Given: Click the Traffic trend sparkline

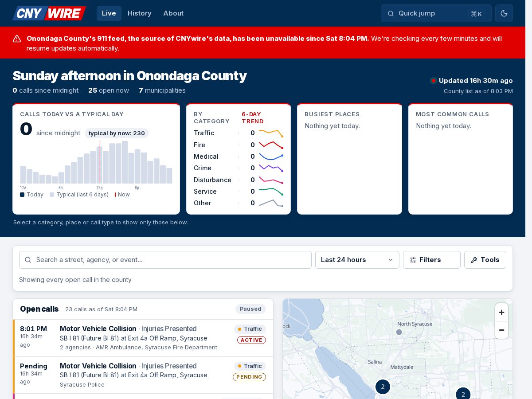Looking at the screenshot, I should pyautogui.click(x=271, y=133).
